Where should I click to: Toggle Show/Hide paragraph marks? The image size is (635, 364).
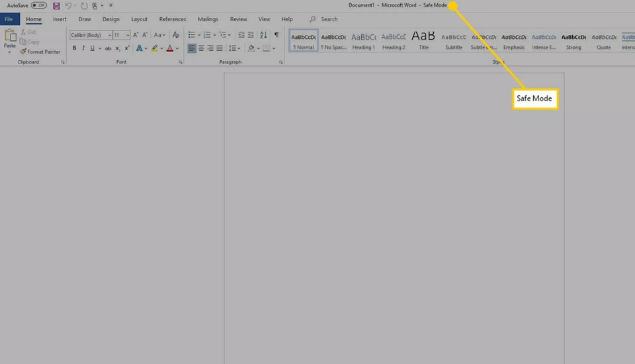(276, 35)
